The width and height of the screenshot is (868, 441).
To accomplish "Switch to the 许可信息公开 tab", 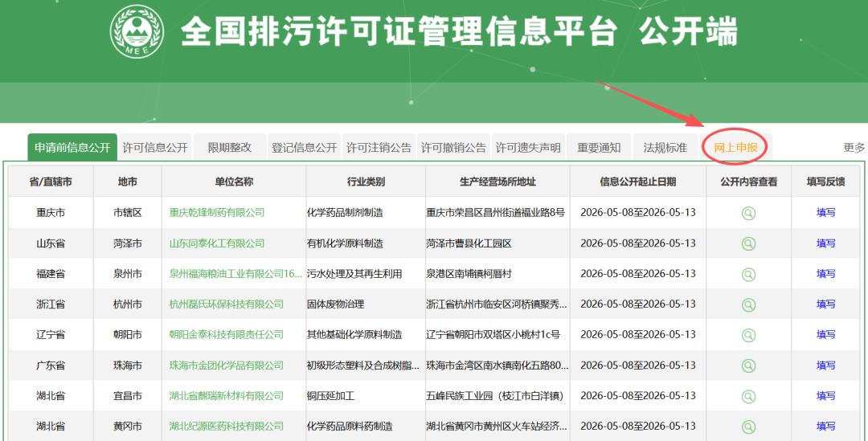I will [x=155, y=148].
